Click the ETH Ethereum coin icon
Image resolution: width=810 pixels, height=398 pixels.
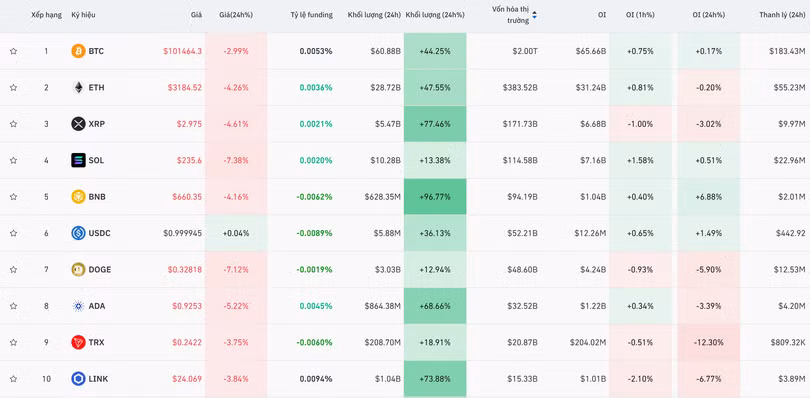coord(78,87)
